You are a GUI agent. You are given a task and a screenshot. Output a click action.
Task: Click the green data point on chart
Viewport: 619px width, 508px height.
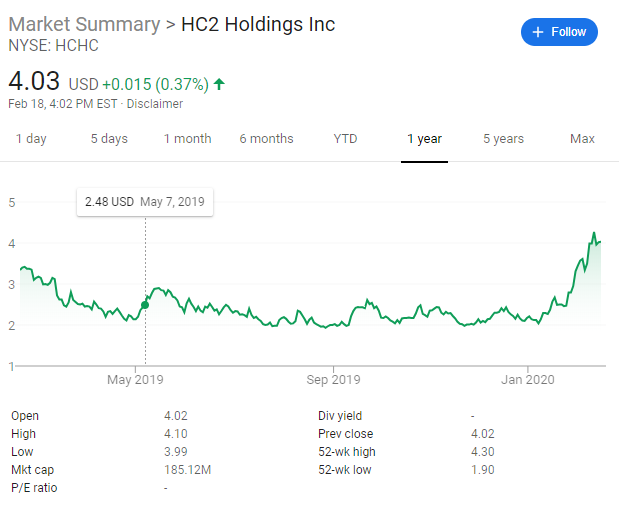tap(145, 304)
